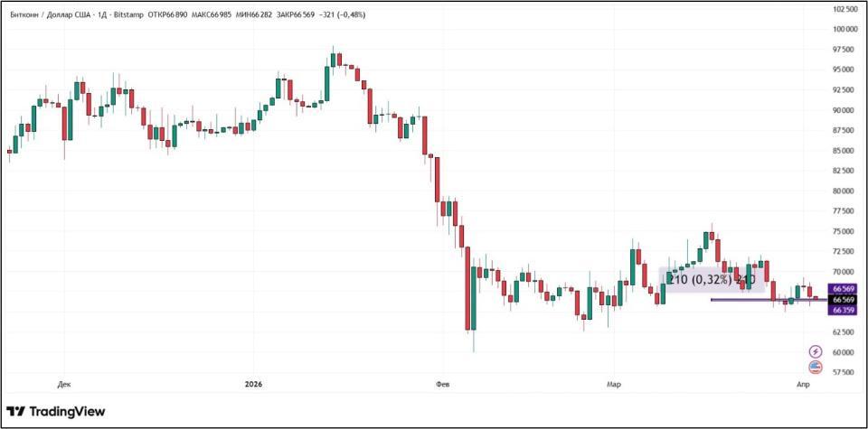Click the purple 66 359 price label

tap(843, 310)
